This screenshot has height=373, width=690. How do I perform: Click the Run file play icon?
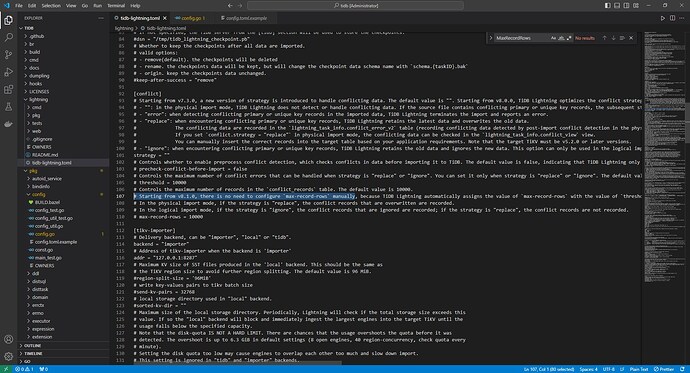[662, 18]
